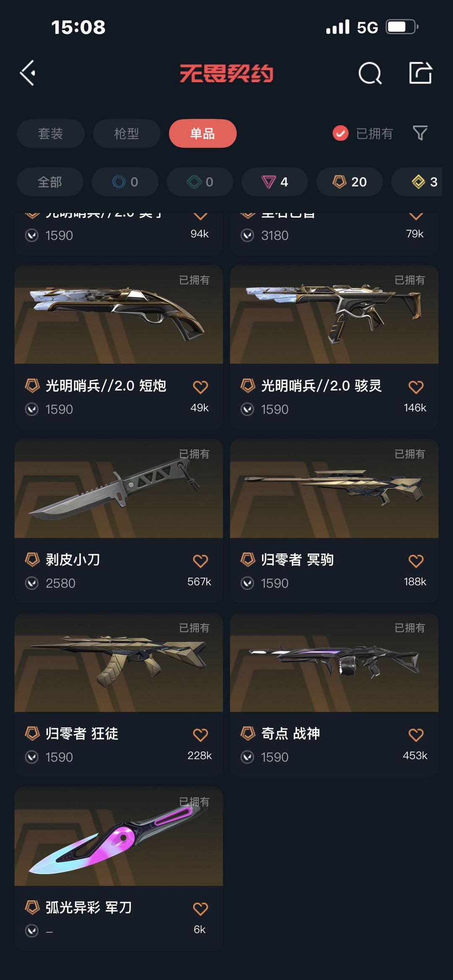Open the search magnifier icon
The width and height of the screenshot is (453, 980).
coord(370,73)
